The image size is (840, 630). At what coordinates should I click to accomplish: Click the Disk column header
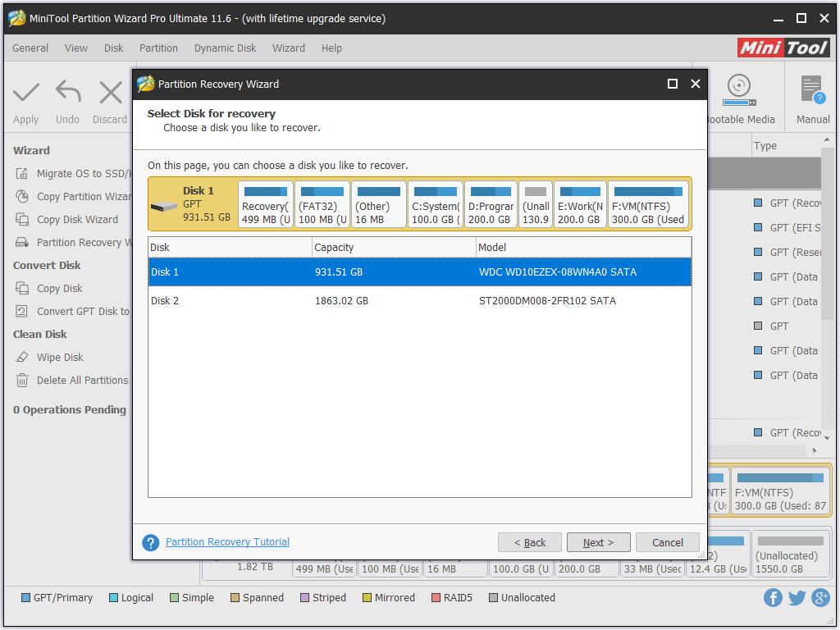pyautogui.click(x=231, y=248)
